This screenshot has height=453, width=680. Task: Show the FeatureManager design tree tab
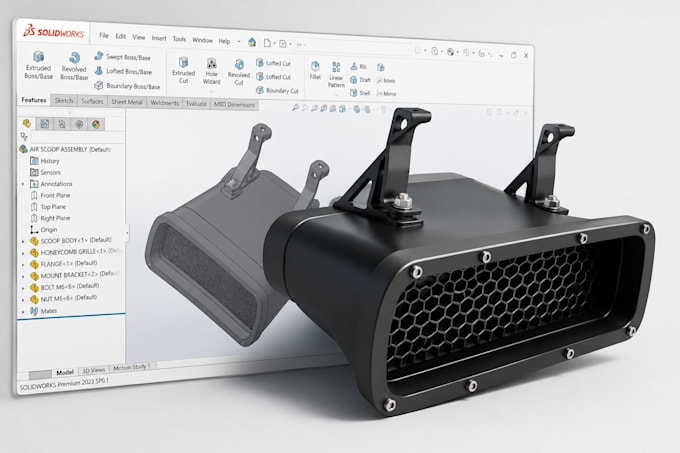[27, 124]
